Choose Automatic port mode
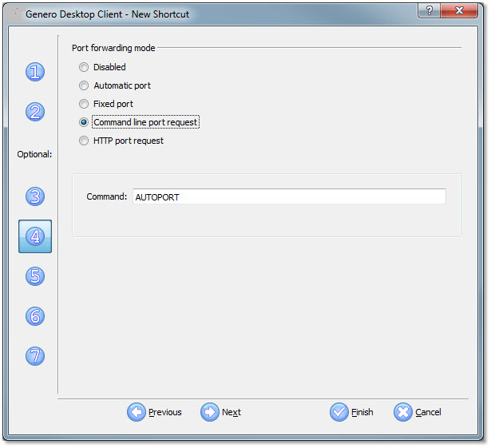The image size is (491, 448). (115, 85)
